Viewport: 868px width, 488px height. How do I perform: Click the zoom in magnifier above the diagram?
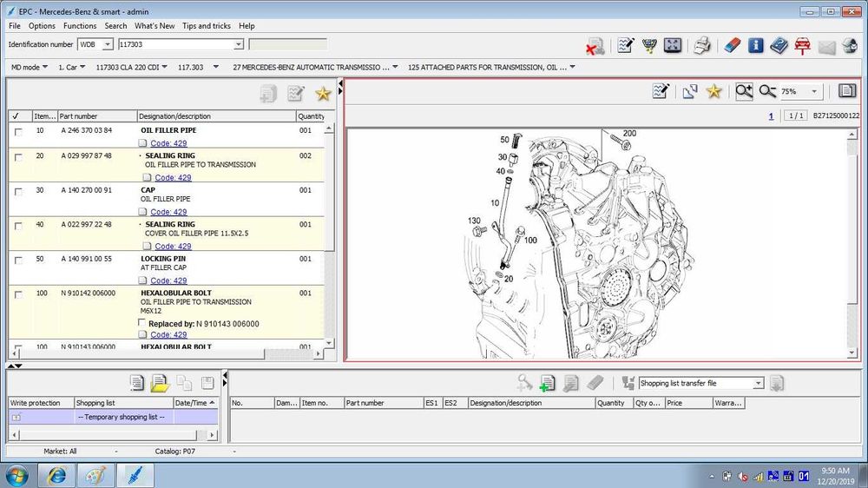pyautogui.click(x=743, y=91)
